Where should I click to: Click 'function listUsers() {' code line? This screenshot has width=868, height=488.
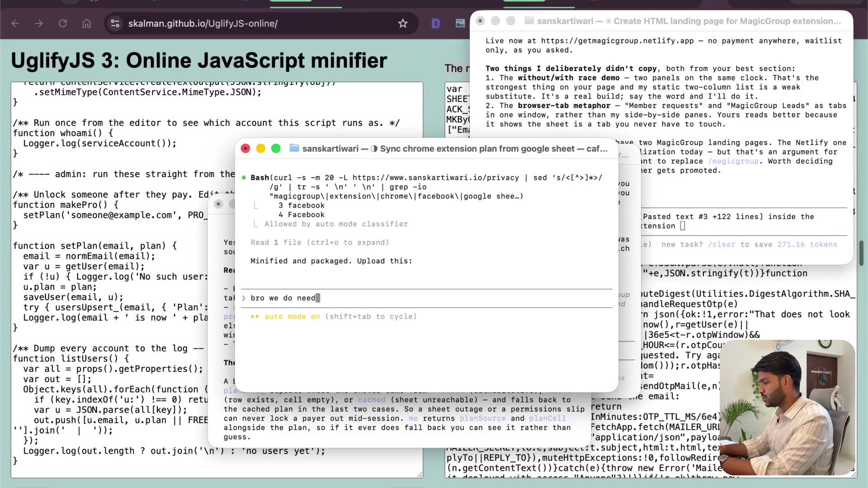(71, 359)
